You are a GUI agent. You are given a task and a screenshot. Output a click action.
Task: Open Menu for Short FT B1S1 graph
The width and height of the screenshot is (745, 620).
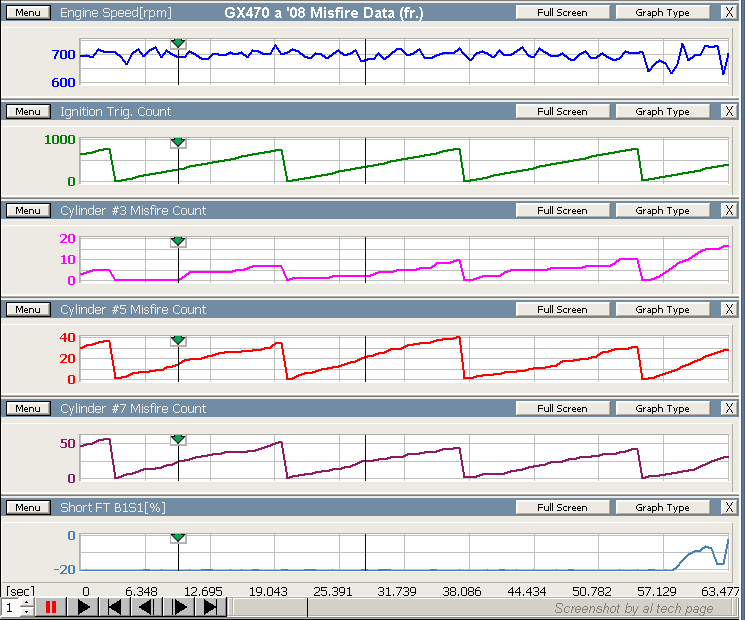(x=28, y=508)
